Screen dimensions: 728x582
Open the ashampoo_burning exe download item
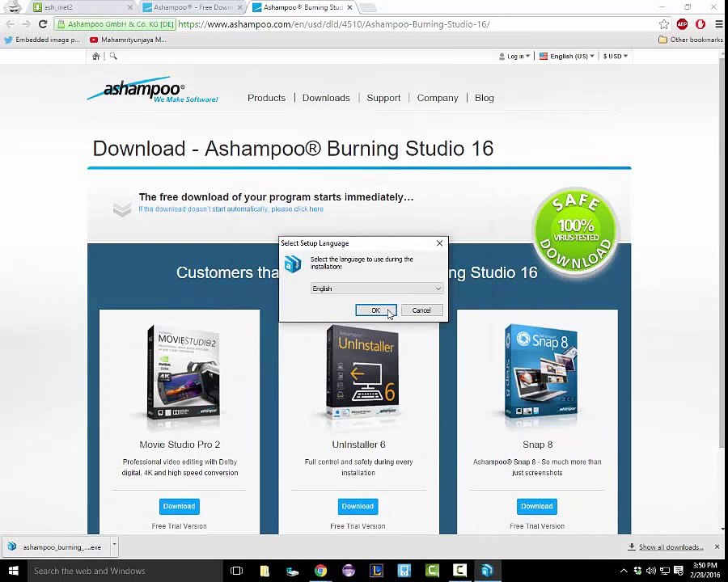[x=57, y=547]
